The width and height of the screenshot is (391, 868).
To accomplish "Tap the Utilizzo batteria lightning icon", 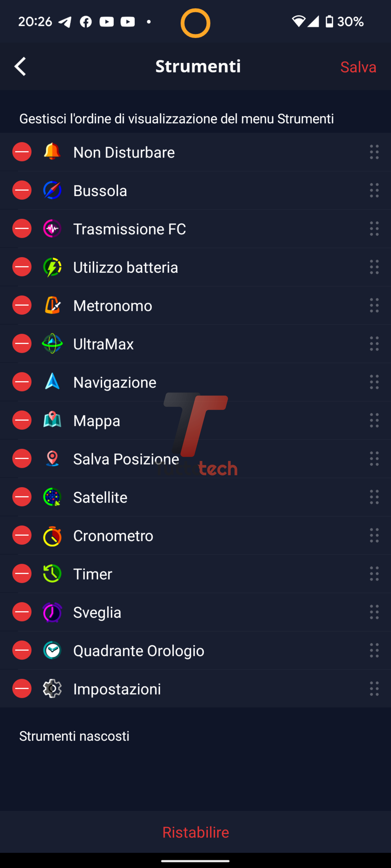I will (52, 267).
